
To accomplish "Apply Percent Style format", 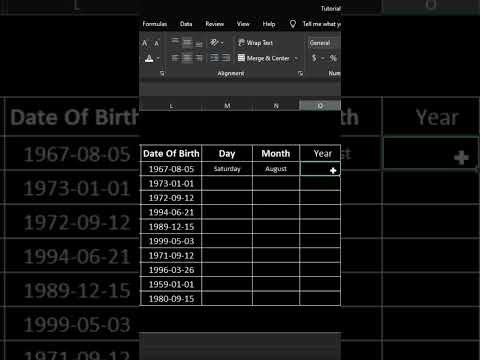I will tap(333, 58).
